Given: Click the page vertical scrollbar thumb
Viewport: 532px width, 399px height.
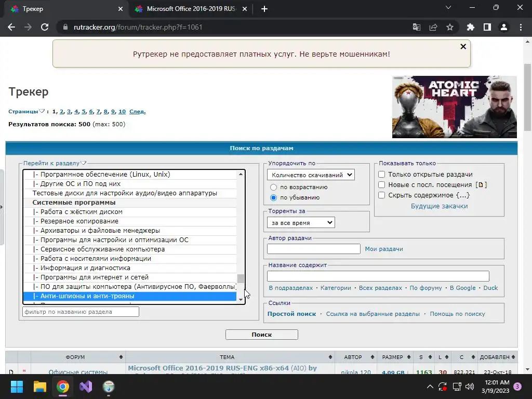Looking at the screenshot, I should click(x=528, y=97).
